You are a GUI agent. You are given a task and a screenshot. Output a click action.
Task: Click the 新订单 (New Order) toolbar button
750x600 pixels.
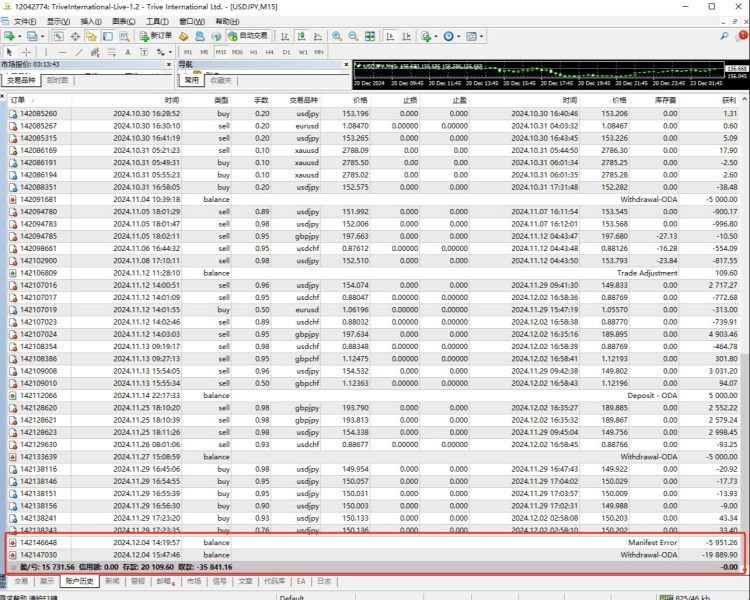coord(156,36)
